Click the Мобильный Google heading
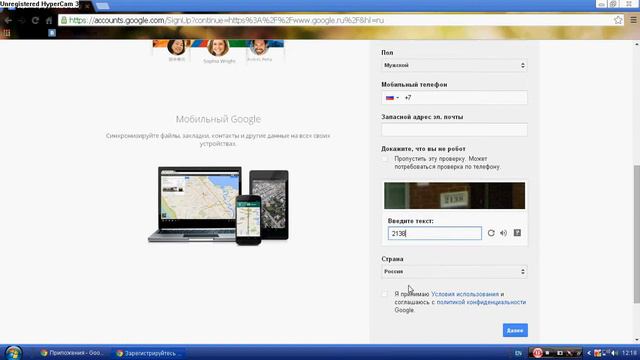Image resolution: width=640 pixels, height=360 pixels. pos(218,119)
